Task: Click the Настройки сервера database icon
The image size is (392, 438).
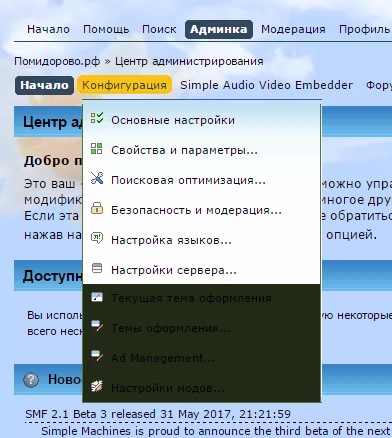Action: coord(97,268)
